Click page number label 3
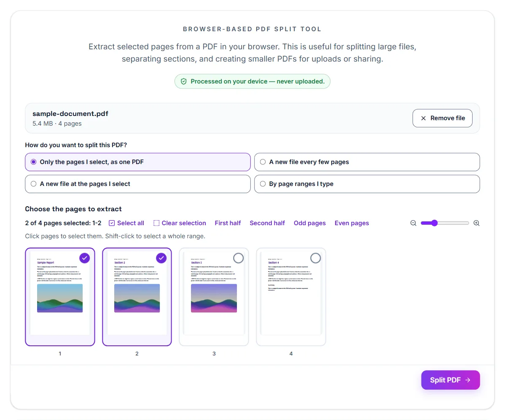 (214, 354)
